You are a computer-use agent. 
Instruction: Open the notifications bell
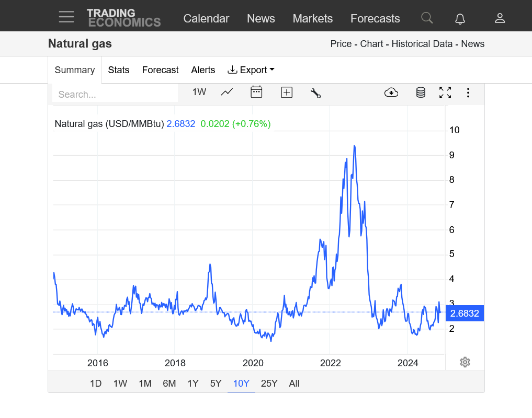click(460, 19)
